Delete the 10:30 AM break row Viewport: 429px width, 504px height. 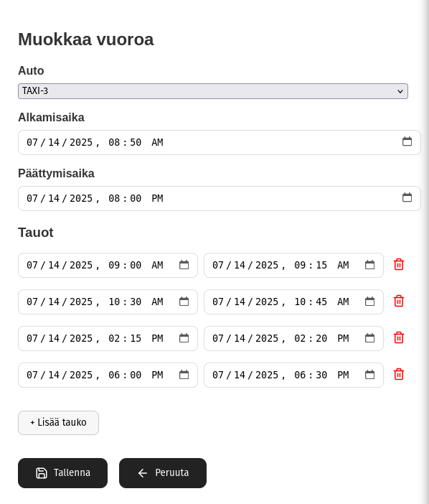tap(398, 301)
